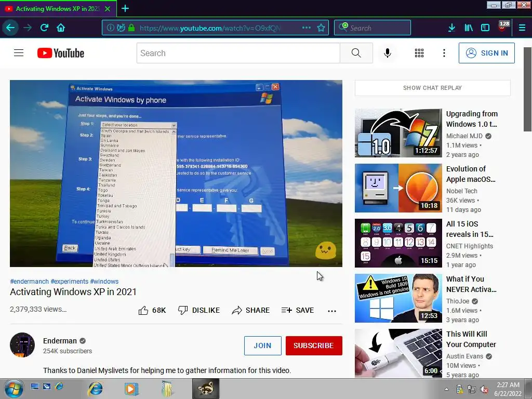532x399 pixels.
Task: Click the page vertical scrollbar thumb
Action: coord(527,89)
